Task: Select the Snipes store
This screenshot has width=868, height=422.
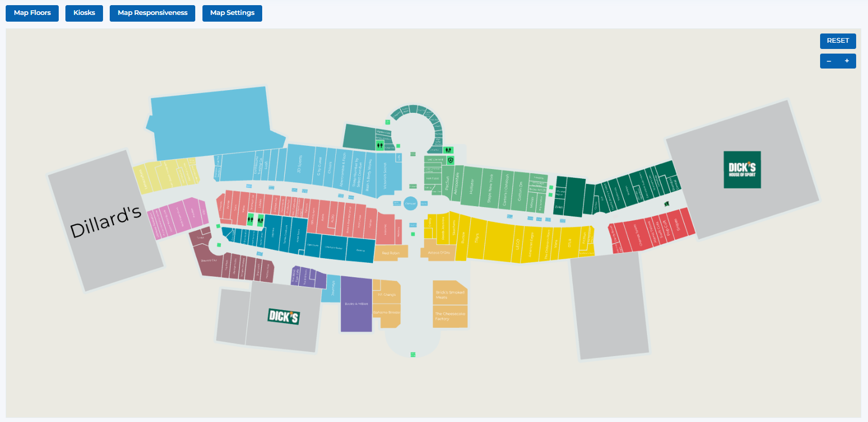Action: click(678, 224)
